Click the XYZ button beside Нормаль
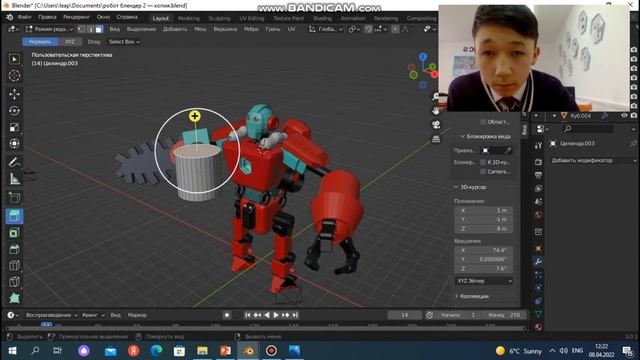The width and height of the screenshot is (640, 360). coord(70,42)
